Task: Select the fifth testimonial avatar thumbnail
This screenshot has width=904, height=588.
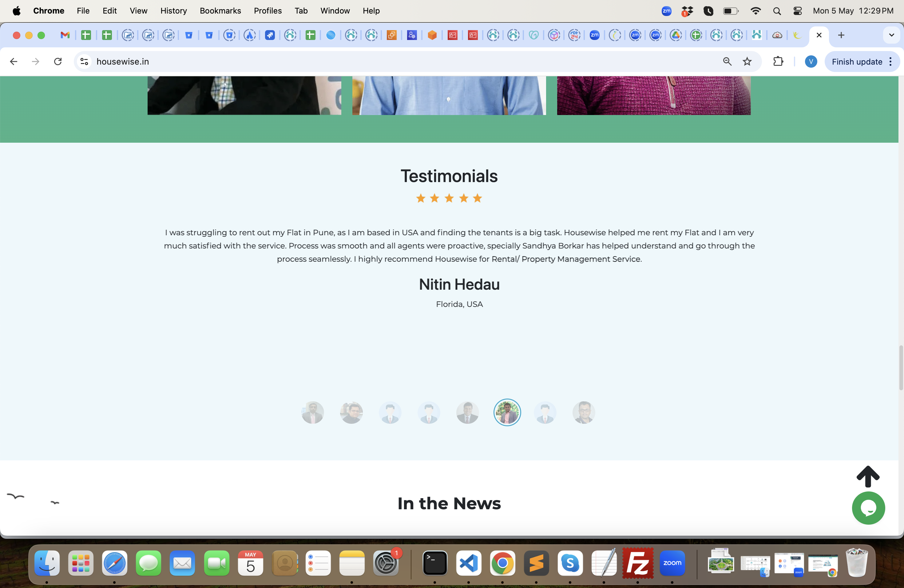Action: pos(468,412)
